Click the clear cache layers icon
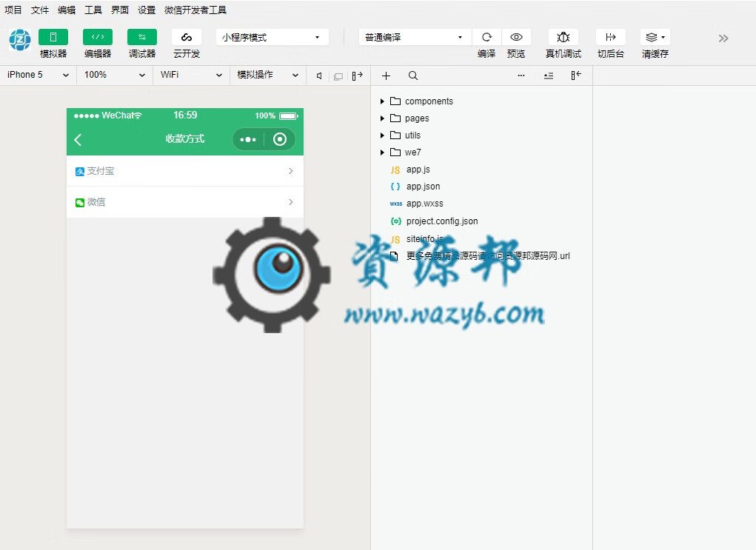 tap(654, 37)
